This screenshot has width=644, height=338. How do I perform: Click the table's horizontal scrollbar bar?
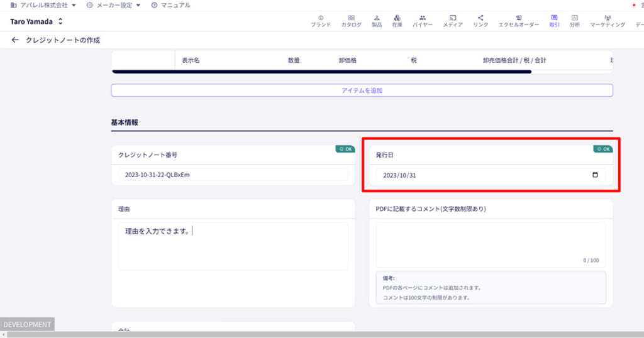(321, 72)
